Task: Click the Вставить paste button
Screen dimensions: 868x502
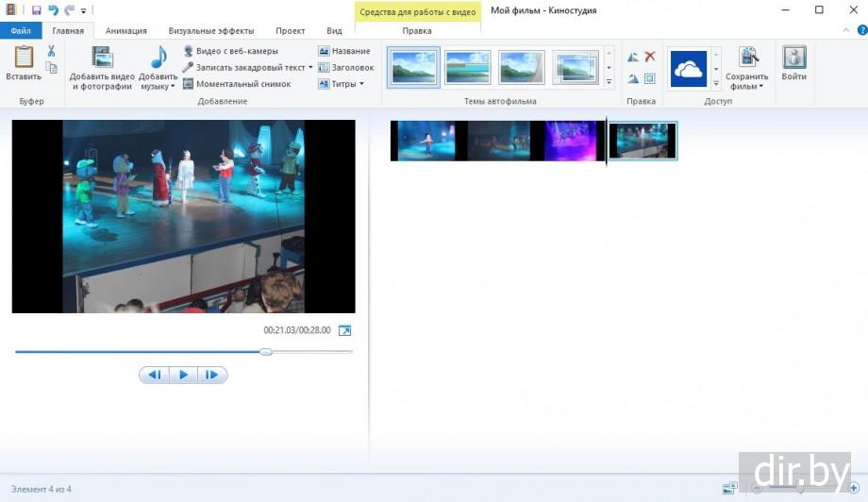Action: tap(24, 64)
